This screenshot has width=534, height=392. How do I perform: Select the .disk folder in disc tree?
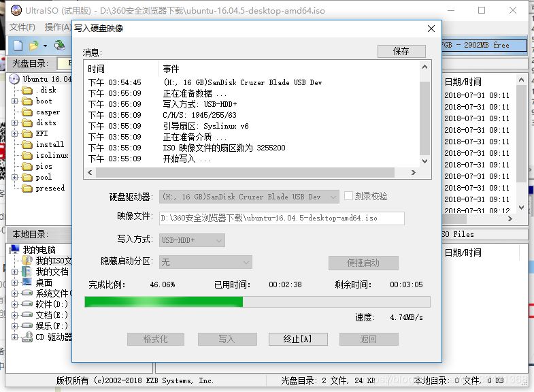pyautogui.click(x=27, y=91)
